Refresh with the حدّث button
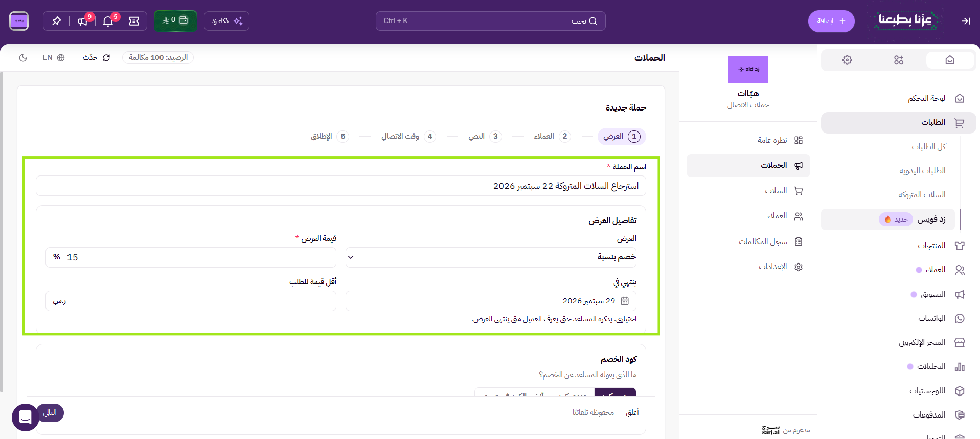Screen dimensions: 980x439 [96, 58]
